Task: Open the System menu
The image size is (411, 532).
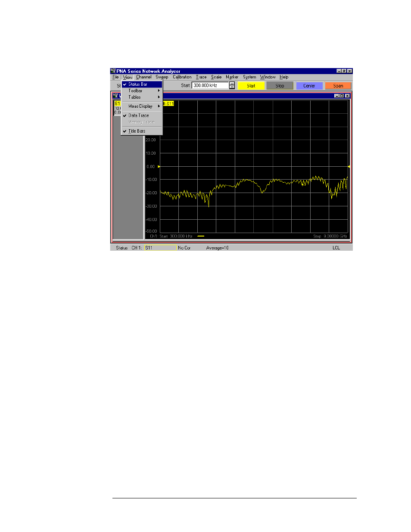Action: (249, 77)
